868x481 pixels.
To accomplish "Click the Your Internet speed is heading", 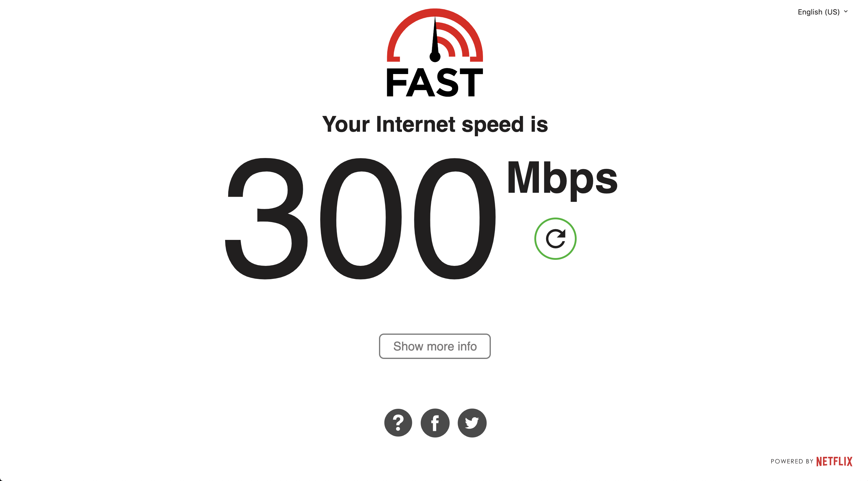I will pyautogui.click(x=435, y=124).
